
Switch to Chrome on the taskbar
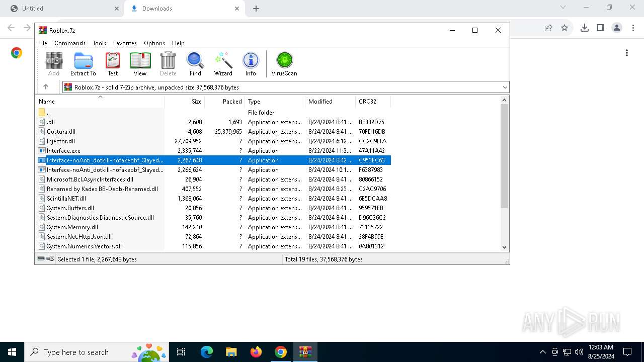[x=281, y=352]
